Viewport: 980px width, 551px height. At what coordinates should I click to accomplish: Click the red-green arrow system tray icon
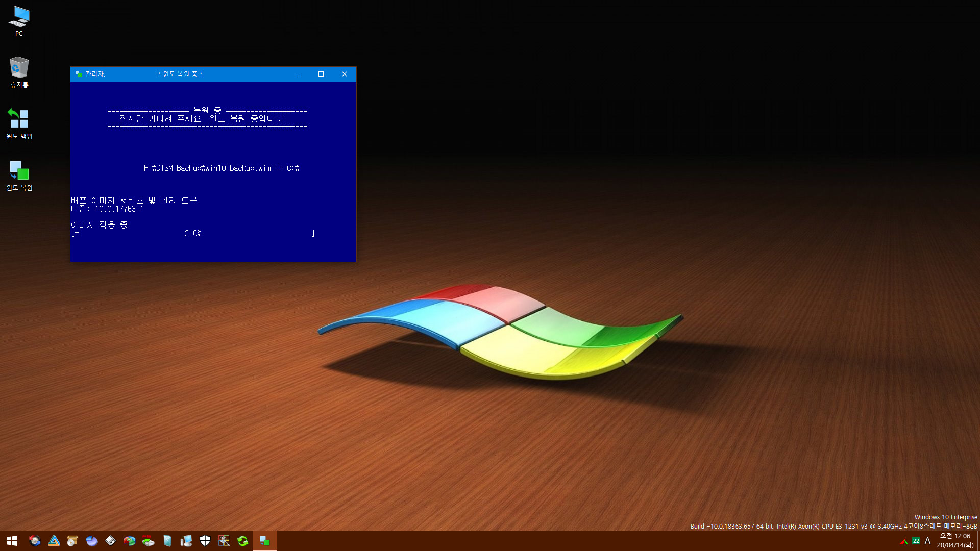904,541
